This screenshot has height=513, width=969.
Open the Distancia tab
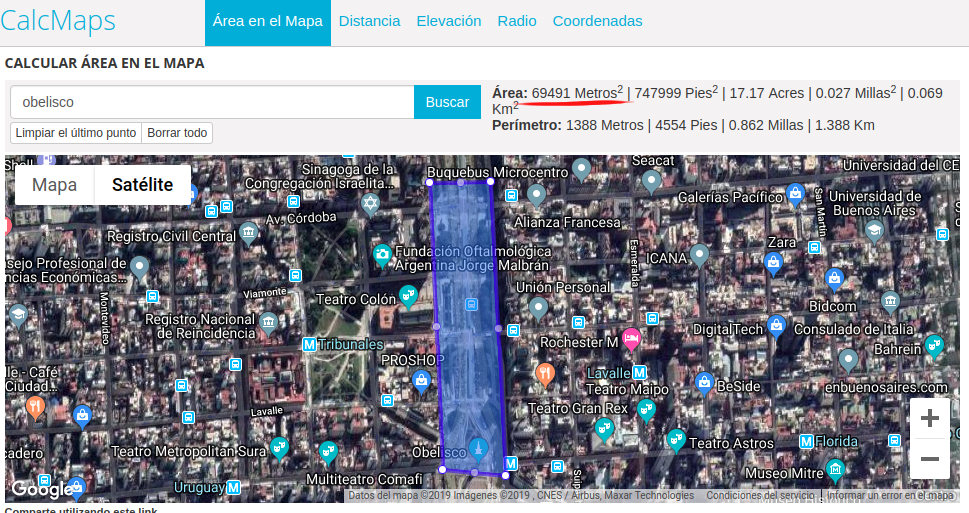tap(369, 21)
